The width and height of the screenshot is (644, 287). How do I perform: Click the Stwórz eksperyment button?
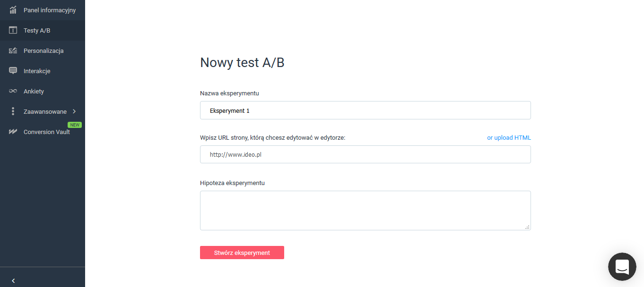pyautogui.click(x=242, y=253)
